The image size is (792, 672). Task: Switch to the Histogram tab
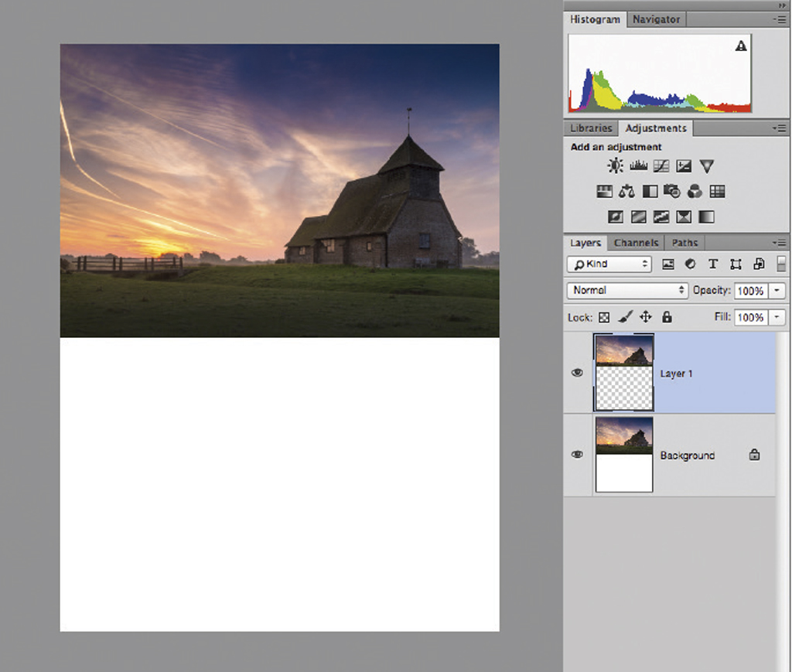pos(595,19)
